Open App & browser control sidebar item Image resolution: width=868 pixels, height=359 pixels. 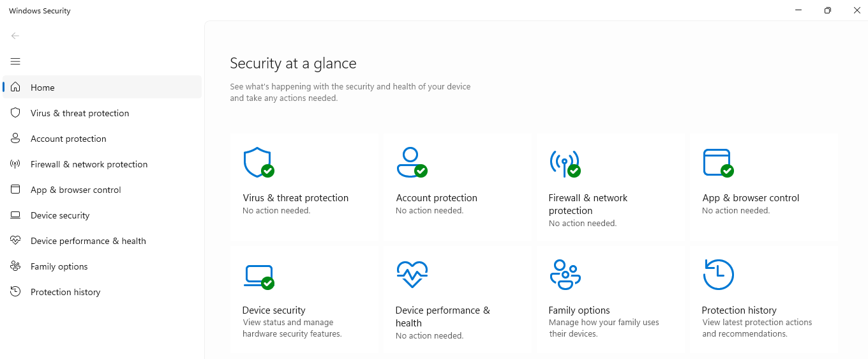(102, 190)
